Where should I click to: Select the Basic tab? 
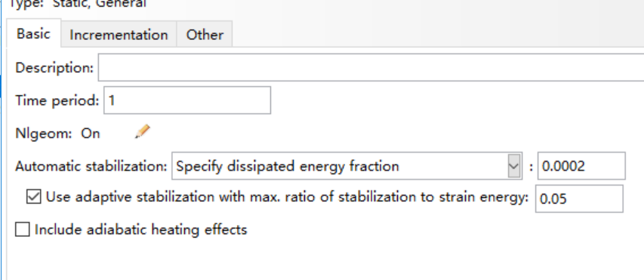coord(34,33)
